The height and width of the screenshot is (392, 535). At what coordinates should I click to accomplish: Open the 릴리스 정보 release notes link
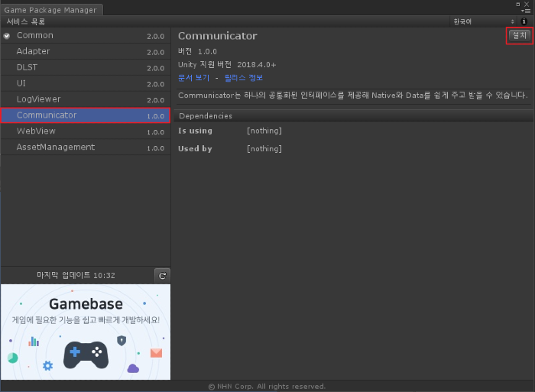244,78
